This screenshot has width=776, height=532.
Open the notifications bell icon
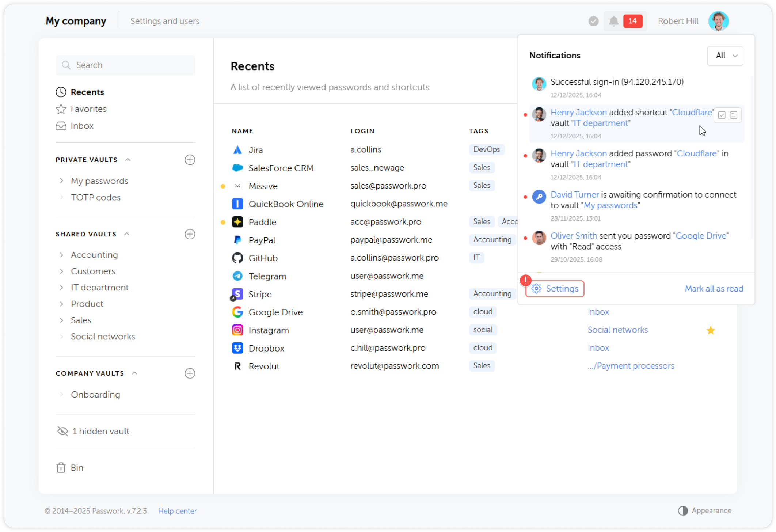click(x=614, y=21)
